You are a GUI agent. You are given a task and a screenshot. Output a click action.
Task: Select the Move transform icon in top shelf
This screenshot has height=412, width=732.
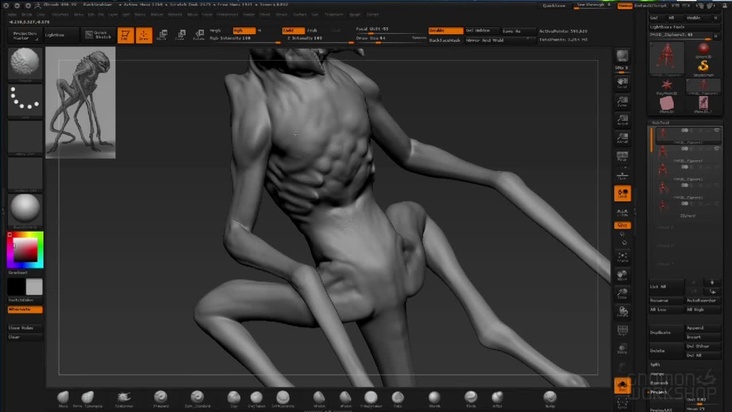(162, 35)
